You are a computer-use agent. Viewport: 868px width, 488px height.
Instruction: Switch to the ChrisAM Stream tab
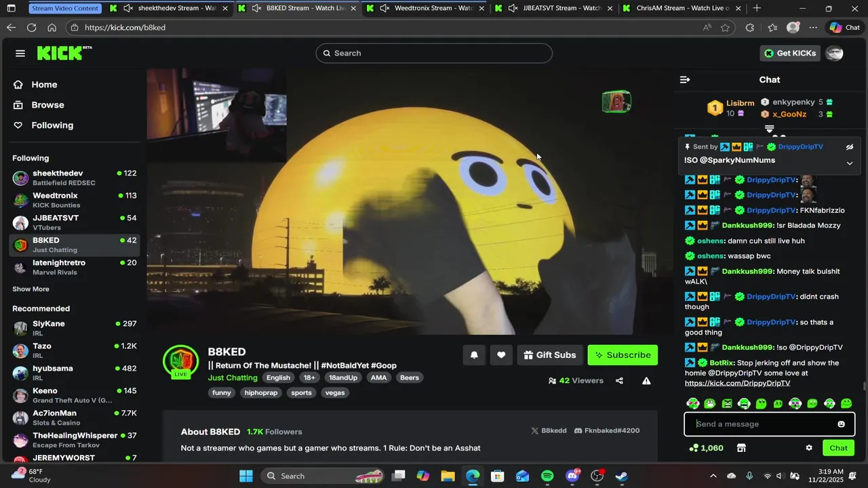(682, 8)
